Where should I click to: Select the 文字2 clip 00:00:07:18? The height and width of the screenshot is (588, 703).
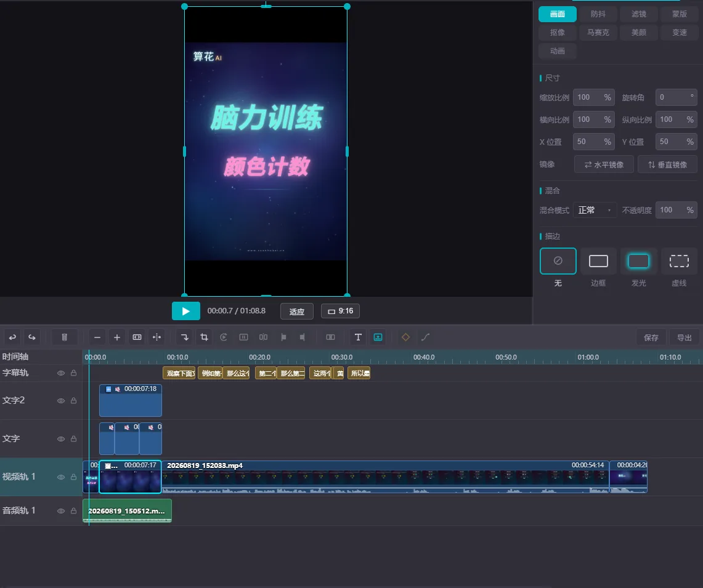click(x=131, y=401)
